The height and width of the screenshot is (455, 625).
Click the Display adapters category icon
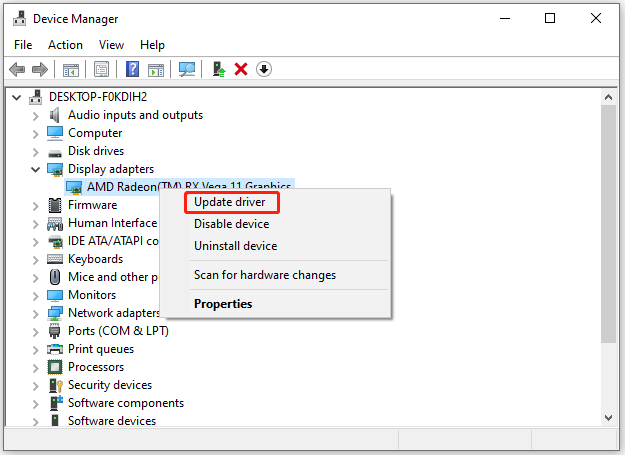[x=55, y=169]
